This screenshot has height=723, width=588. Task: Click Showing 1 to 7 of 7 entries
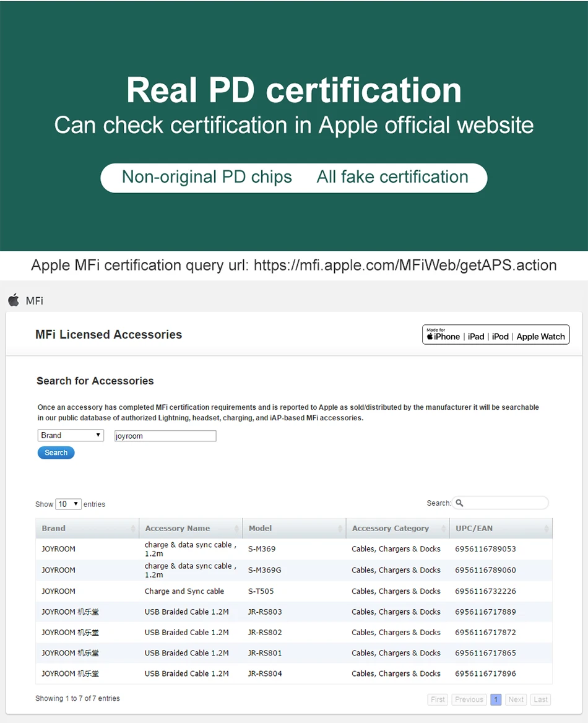click(x=77, y=699)
